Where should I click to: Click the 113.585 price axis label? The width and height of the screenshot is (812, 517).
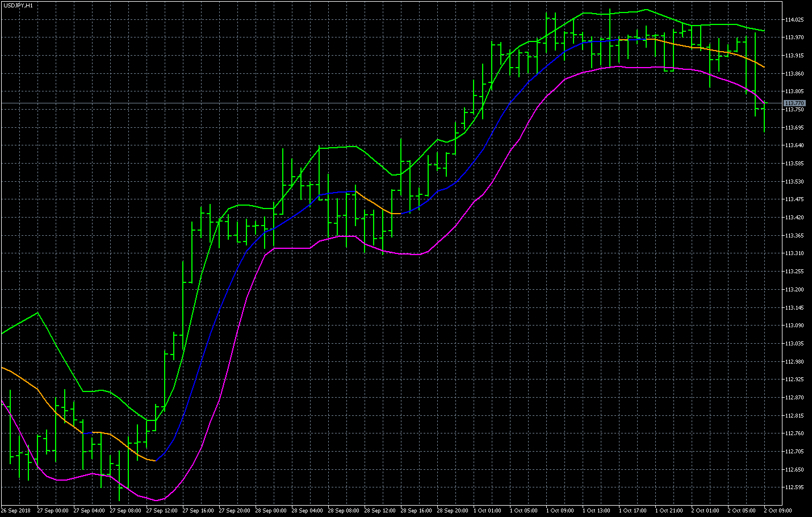pos(794,164)
